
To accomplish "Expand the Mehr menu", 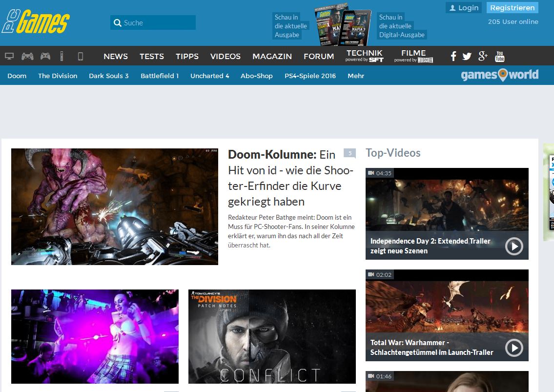I will [356, 76].
